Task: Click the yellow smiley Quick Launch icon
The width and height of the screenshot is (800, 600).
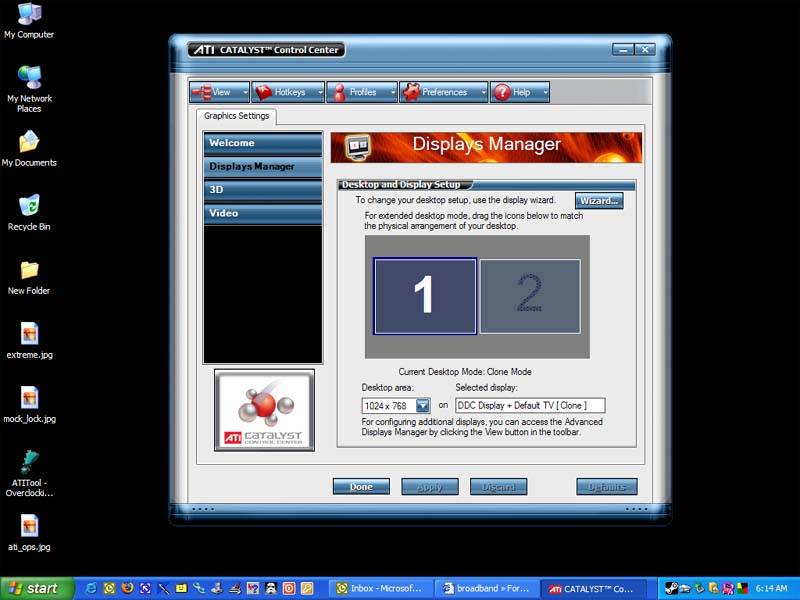Action: (181, 588)
